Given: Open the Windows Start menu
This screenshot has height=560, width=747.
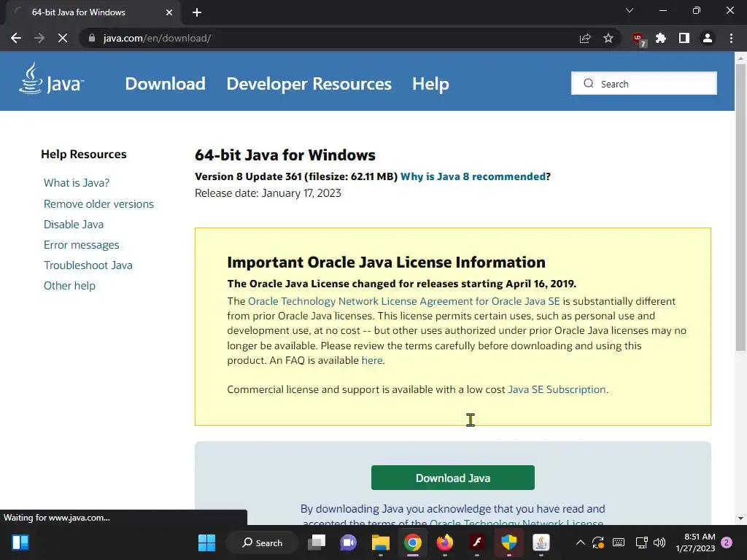Looking at the screenshot, I should click(206, 542).
